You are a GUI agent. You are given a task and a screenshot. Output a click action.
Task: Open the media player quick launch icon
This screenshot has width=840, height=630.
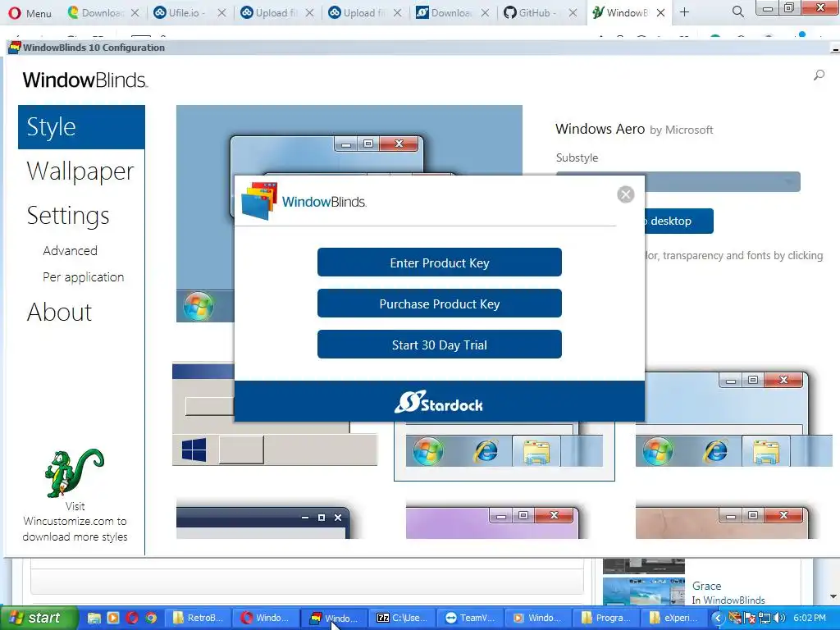click(113, 618)
